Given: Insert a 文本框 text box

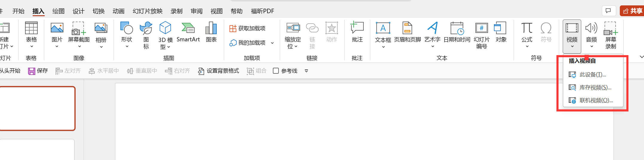Looking at the screenshot, I should [383, 35].
